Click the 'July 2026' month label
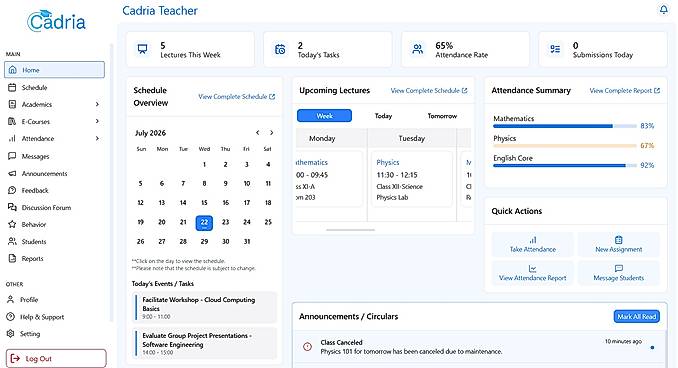 pos(150,133)
